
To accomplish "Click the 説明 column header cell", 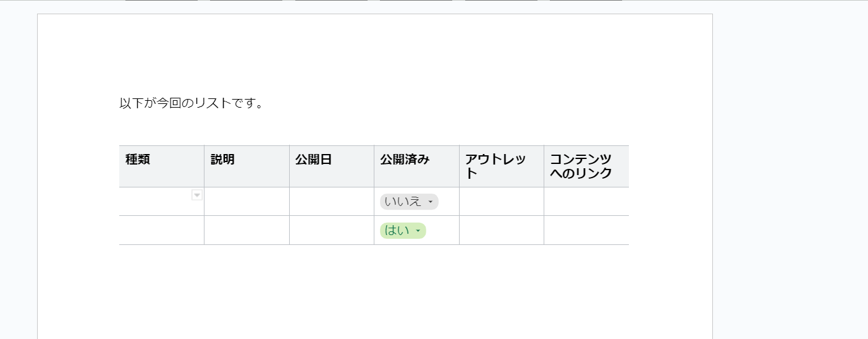I will 246,166.
